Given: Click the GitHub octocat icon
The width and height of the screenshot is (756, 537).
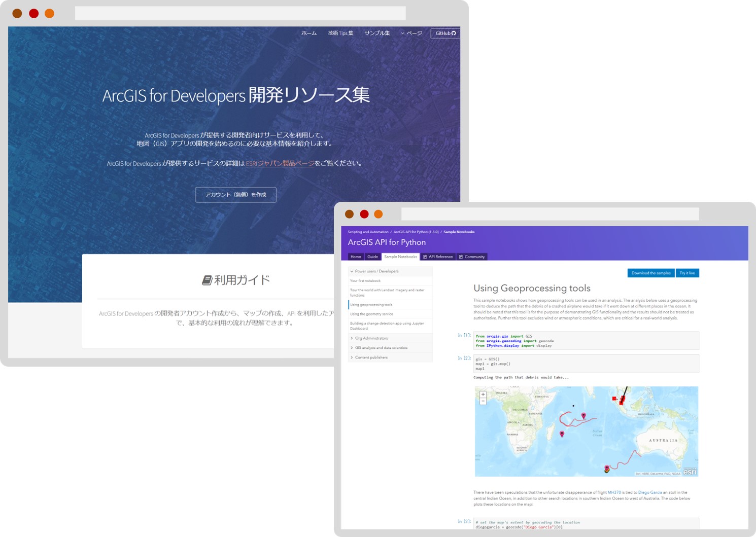Looking at the screenshot, I should (454, 33).
